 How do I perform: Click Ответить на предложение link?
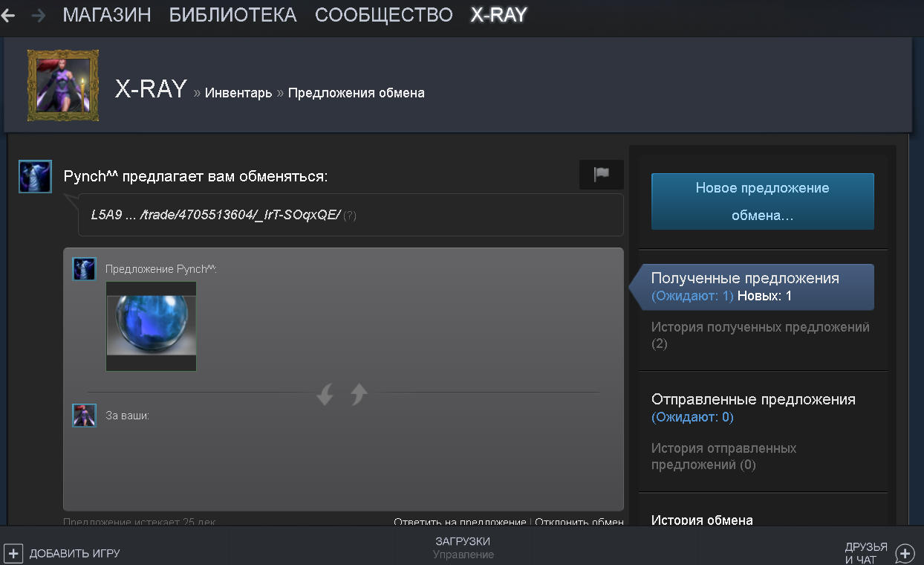point(460,522)
